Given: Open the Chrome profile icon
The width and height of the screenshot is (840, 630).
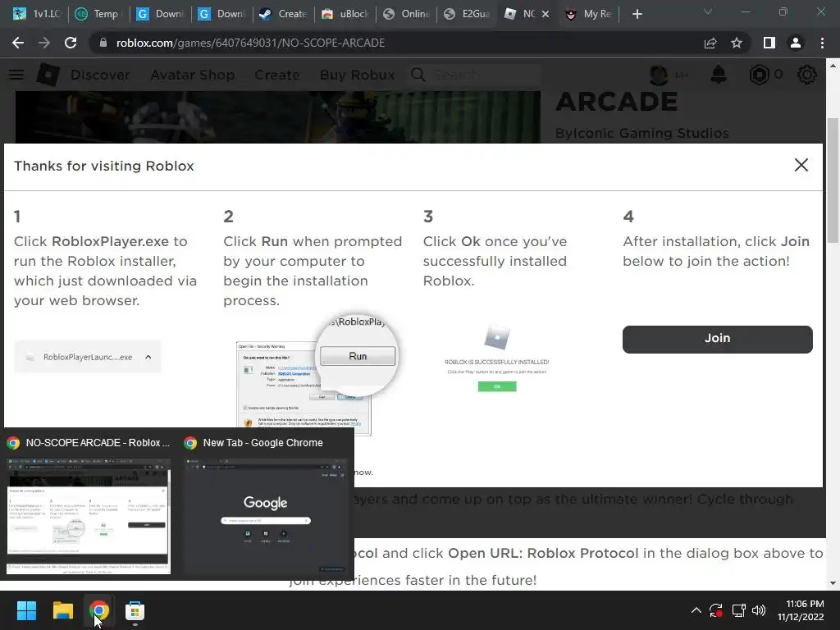Looking at the screenshot, I should [796, 43].
